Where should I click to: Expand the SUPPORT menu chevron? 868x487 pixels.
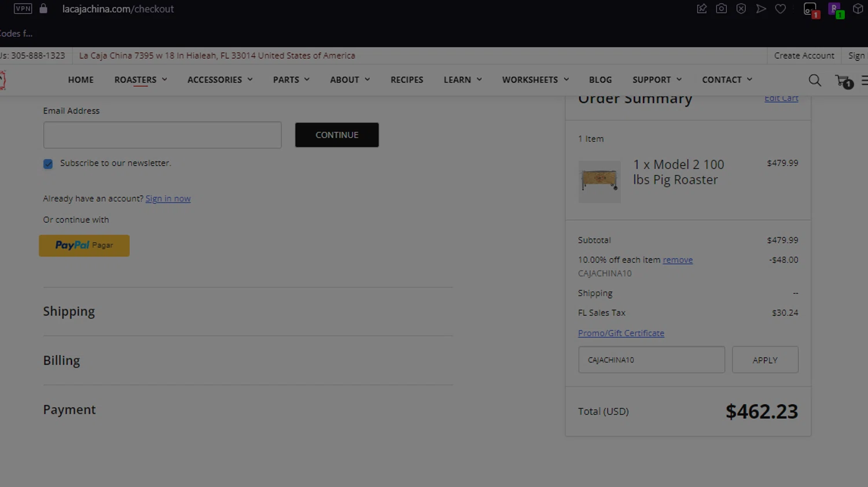pos(679,79)
